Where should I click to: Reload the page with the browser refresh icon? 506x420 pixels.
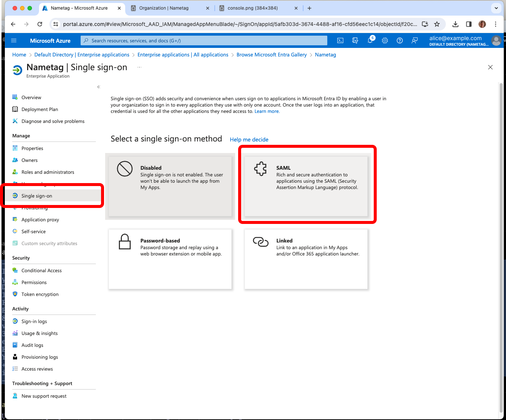(40, 24)
